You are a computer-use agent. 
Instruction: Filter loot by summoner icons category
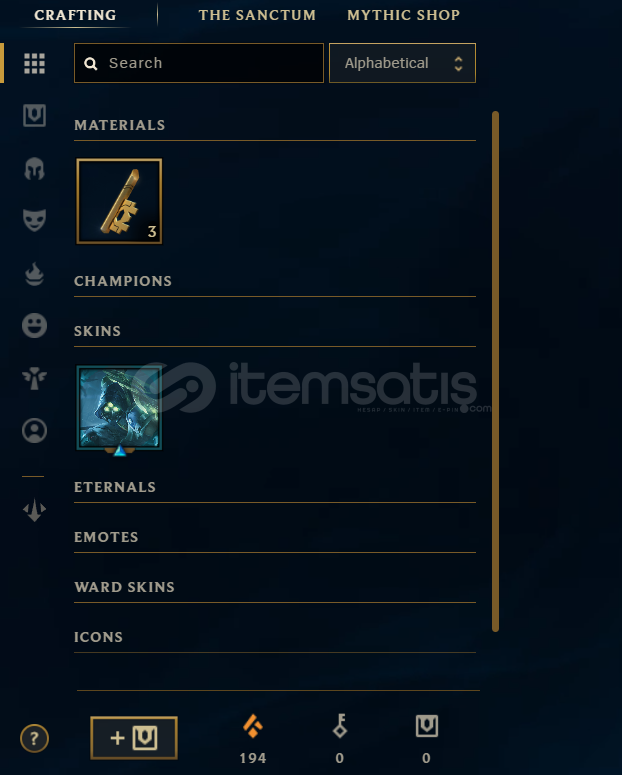[x=35, y=431]
